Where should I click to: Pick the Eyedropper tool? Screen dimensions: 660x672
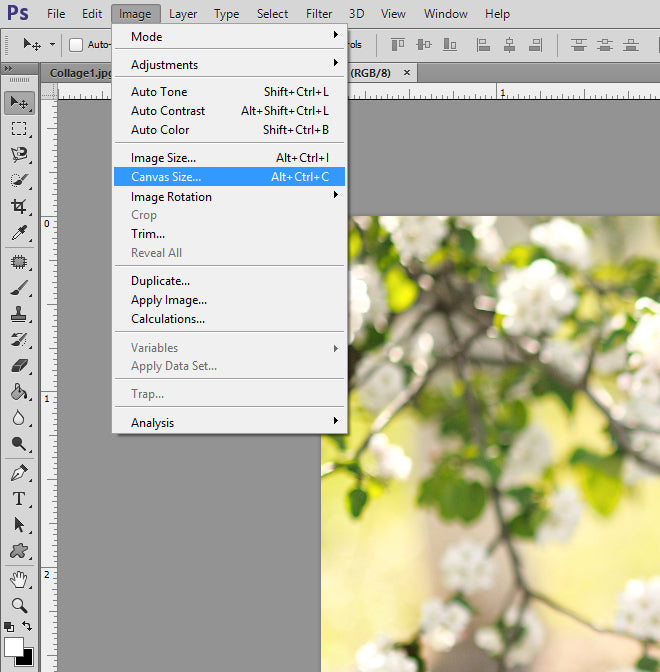coord(19,233)
